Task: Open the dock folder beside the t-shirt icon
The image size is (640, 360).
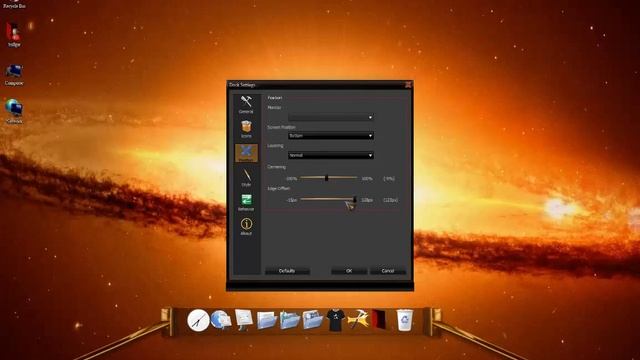Action: tap(313, 320)
